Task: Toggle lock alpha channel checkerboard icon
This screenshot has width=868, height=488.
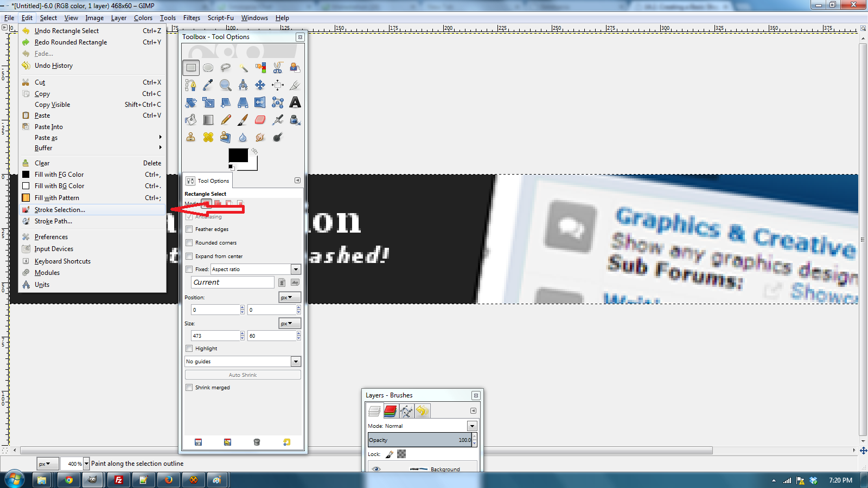Action: pos(401,454)
